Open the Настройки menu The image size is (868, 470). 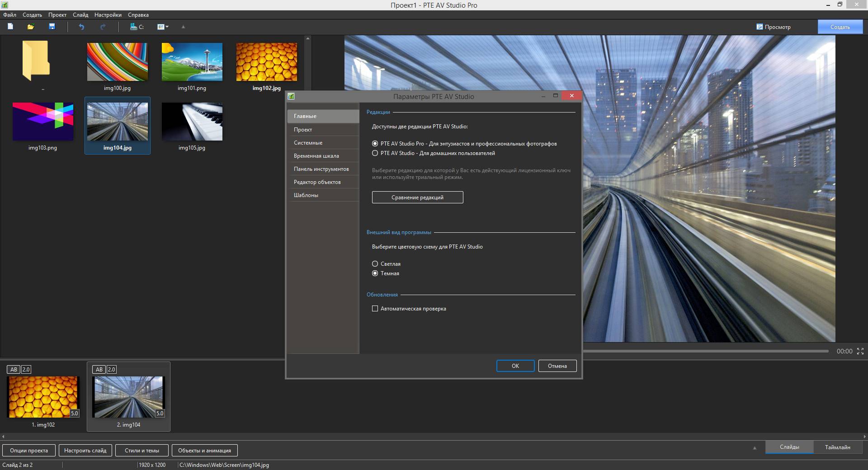pyautogui.click(x=108, y=15)
